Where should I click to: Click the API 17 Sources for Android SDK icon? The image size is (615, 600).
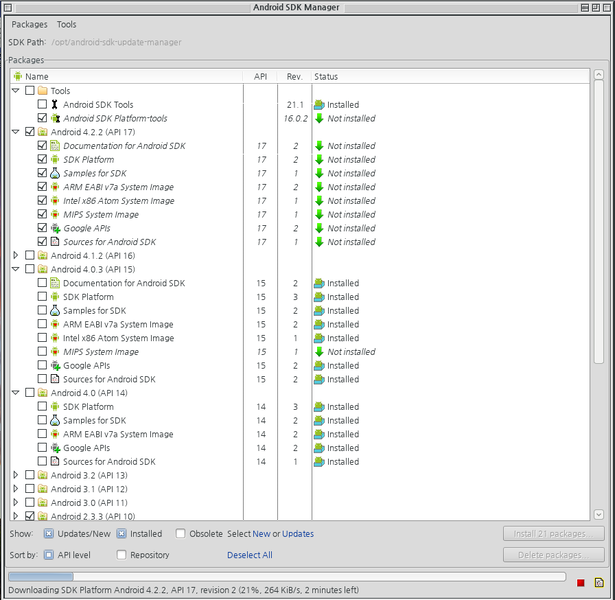pyautogui.click(x=55, y=242)
